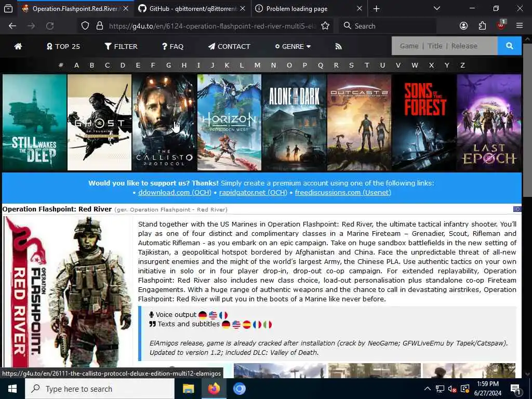Follow the rapidgator.net (OCH) link
532x399 pixels.
253,192
